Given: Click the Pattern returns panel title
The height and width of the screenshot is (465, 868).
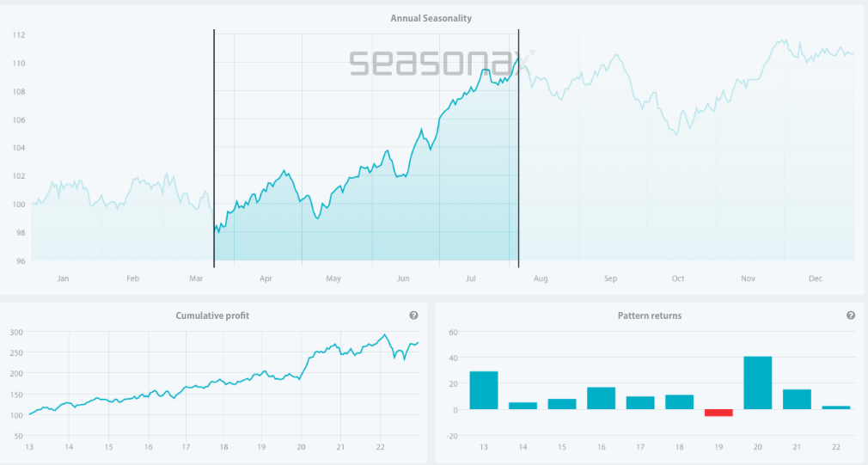Looking at the screenshot, I should pos(650,315).
